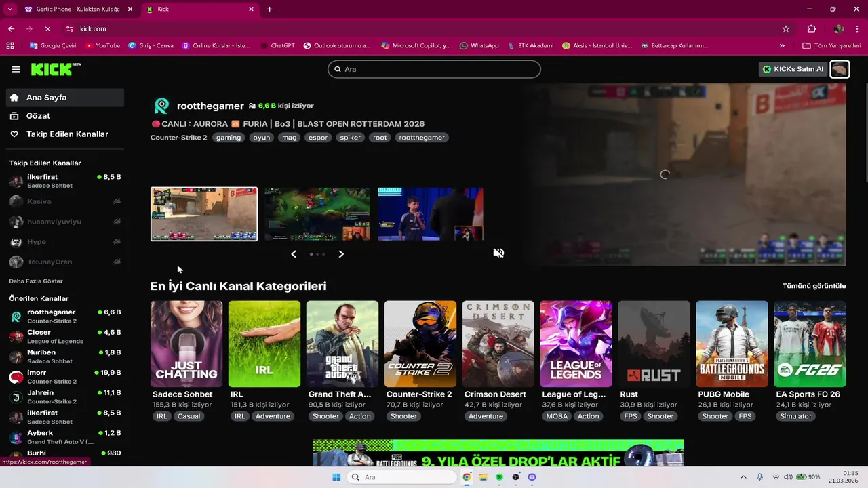Navigate to Ana Sayfa in the sidebar
868x488 pixels.
65,98
